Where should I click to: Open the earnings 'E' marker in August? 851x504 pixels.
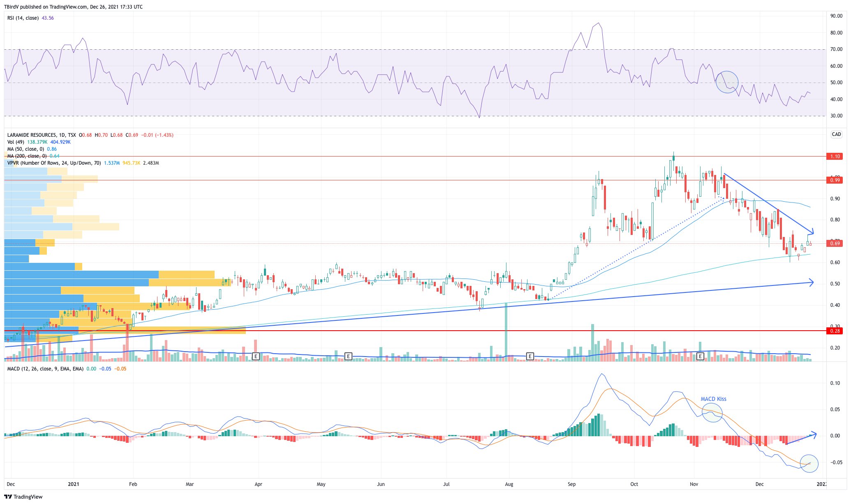530,356
